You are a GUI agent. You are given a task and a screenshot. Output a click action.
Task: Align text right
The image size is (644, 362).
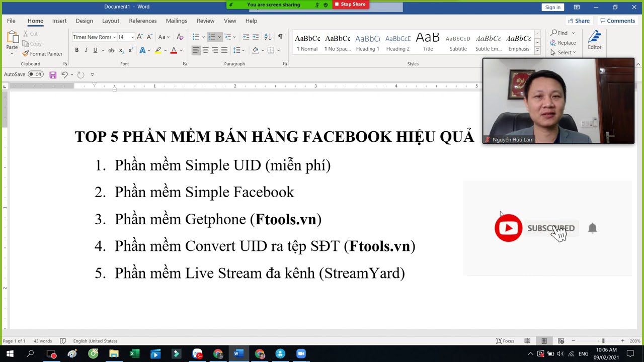point(215,50)
